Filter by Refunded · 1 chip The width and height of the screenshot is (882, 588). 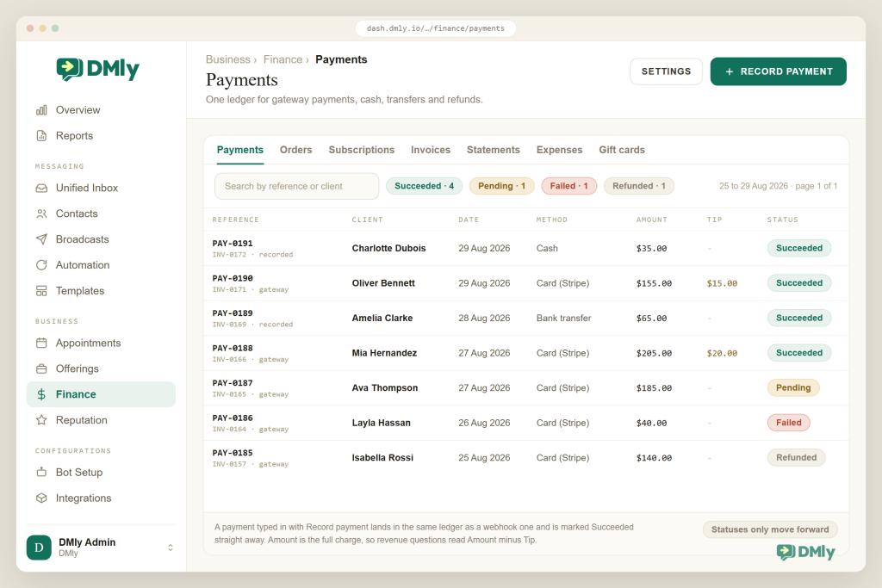pyautogui.click(x=639, y=186)
